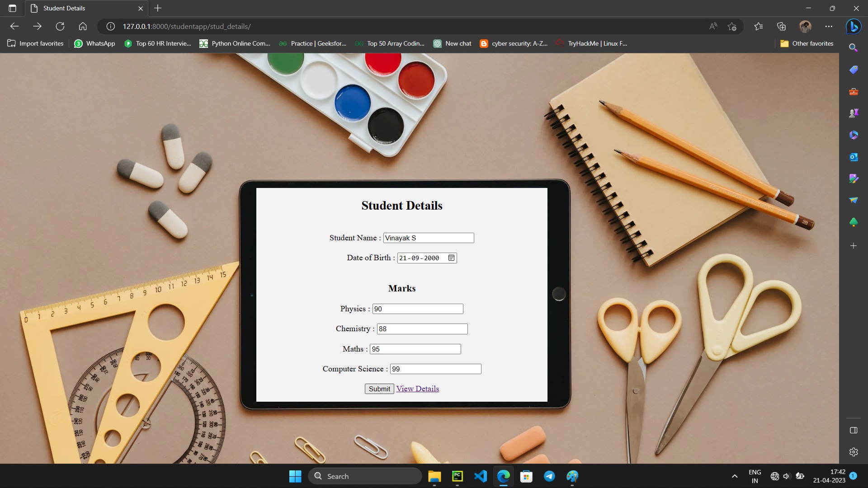Open WhatsApp bookmark in favorites bar
This screenshot has width=868, height=488.
[94, 43]
